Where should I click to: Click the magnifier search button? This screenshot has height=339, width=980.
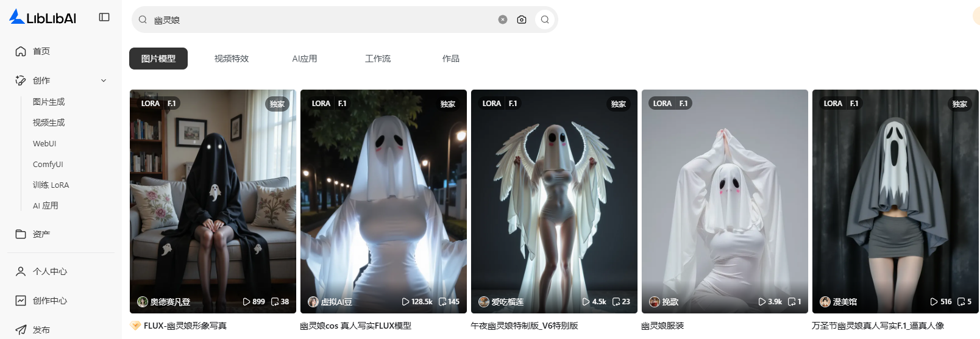click(545, 20)
